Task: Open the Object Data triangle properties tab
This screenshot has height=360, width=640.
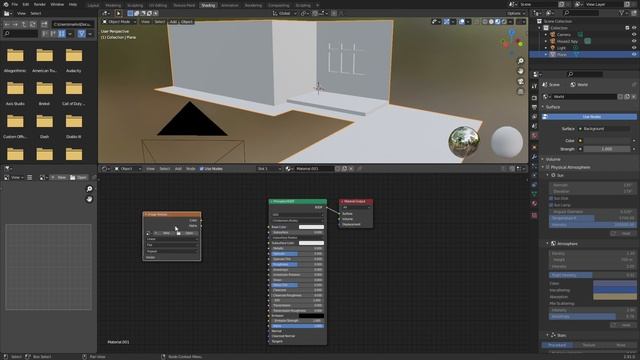Action: click(534, 194)
